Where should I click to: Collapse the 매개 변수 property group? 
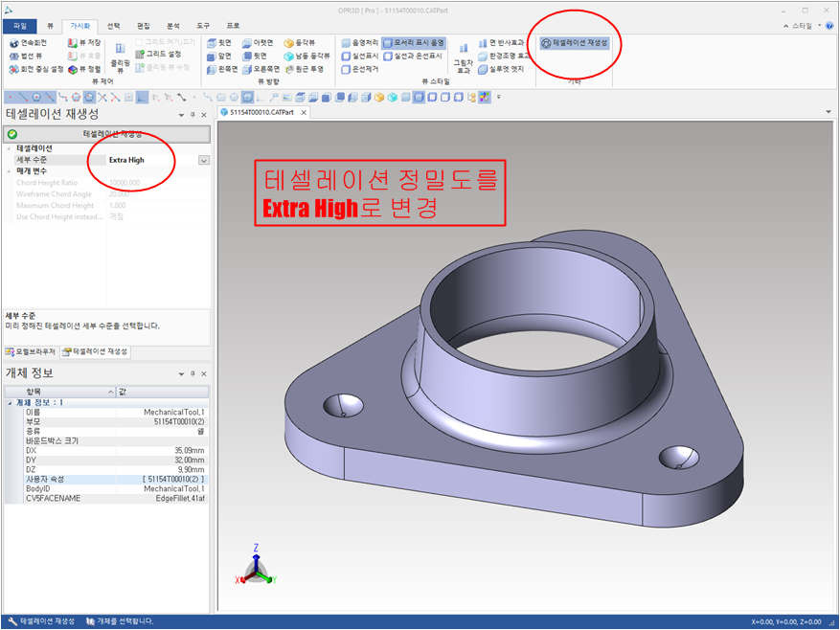9,170
